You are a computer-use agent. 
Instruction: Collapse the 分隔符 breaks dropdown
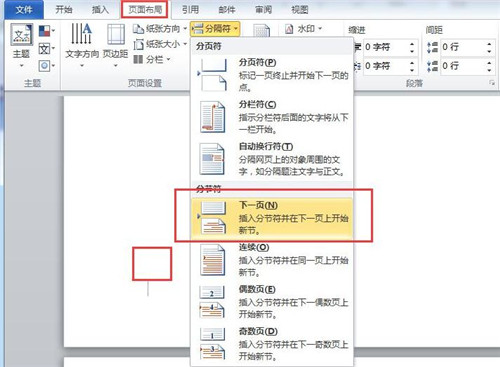coord(215,29)
